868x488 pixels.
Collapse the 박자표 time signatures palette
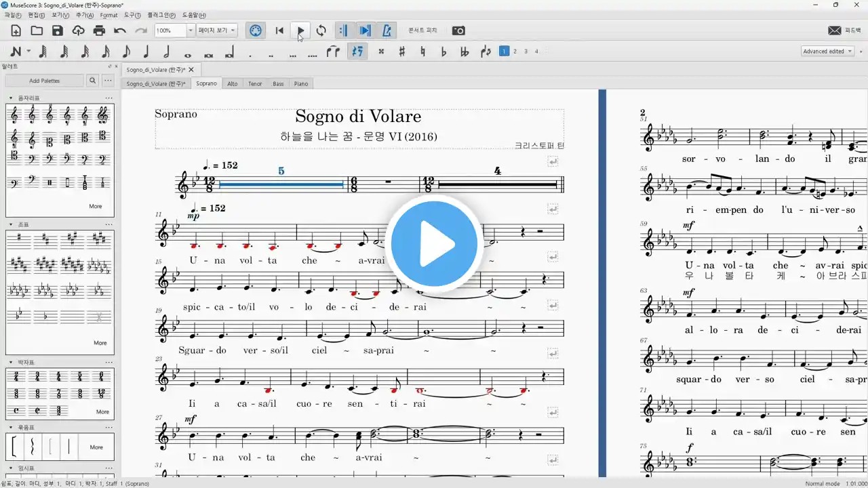[11, 362]
